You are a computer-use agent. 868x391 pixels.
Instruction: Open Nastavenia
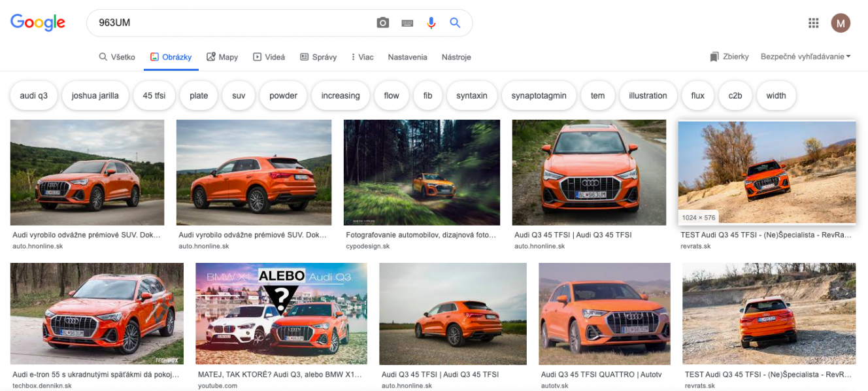407,57
